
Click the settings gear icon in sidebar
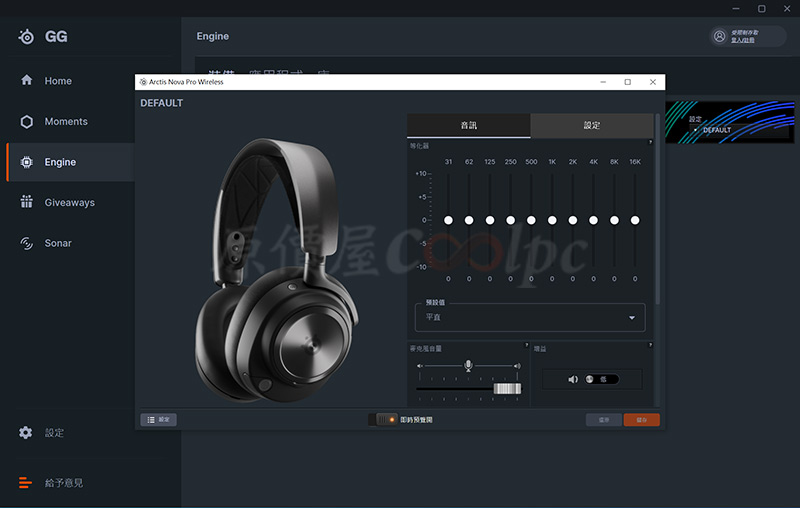point(26,433)
